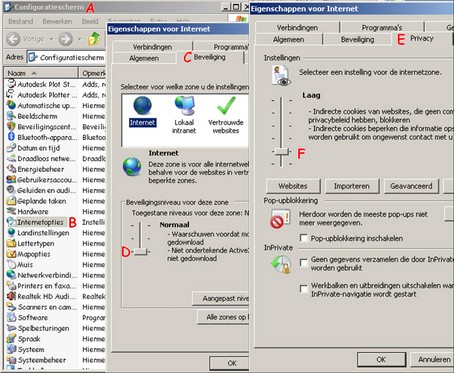454x373 pixels.
Task: Select the Vertrouwde websites zone
Action: pos(226,115)
